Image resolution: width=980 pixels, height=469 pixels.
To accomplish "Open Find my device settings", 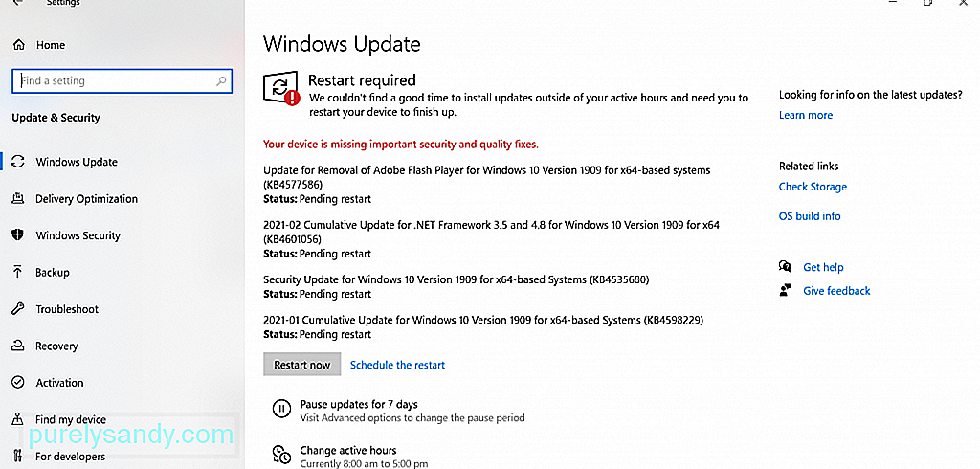I will tap(71, 419).
